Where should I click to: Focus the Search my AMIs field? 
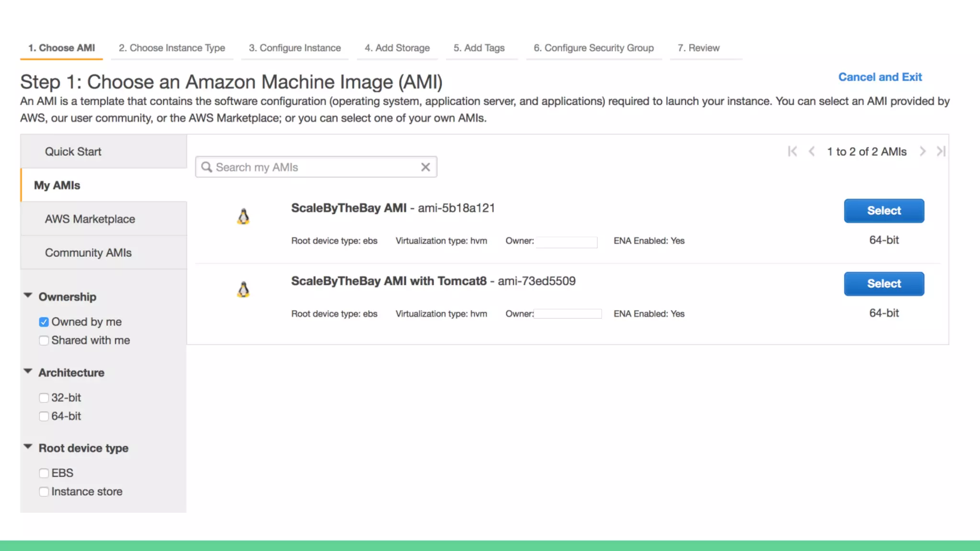(316, 167)
